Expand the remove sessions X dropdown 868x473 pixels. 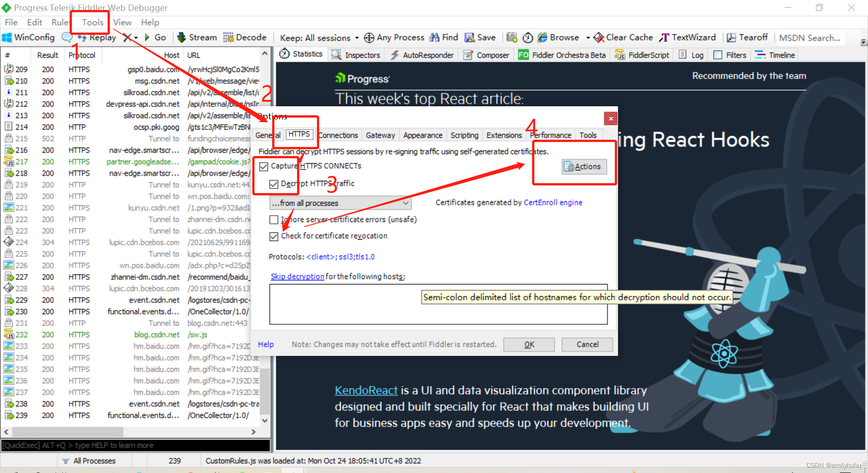136,38
